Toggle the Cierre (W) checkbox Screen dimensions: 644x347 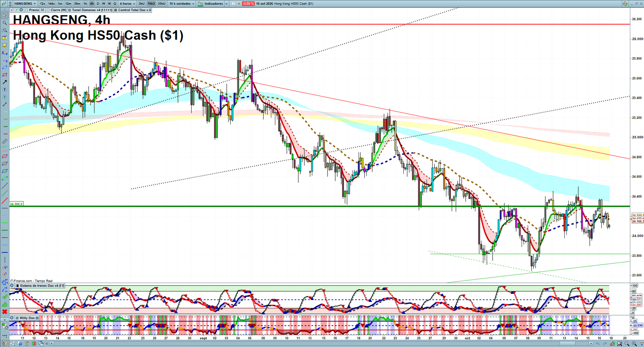tap(48, 10)
